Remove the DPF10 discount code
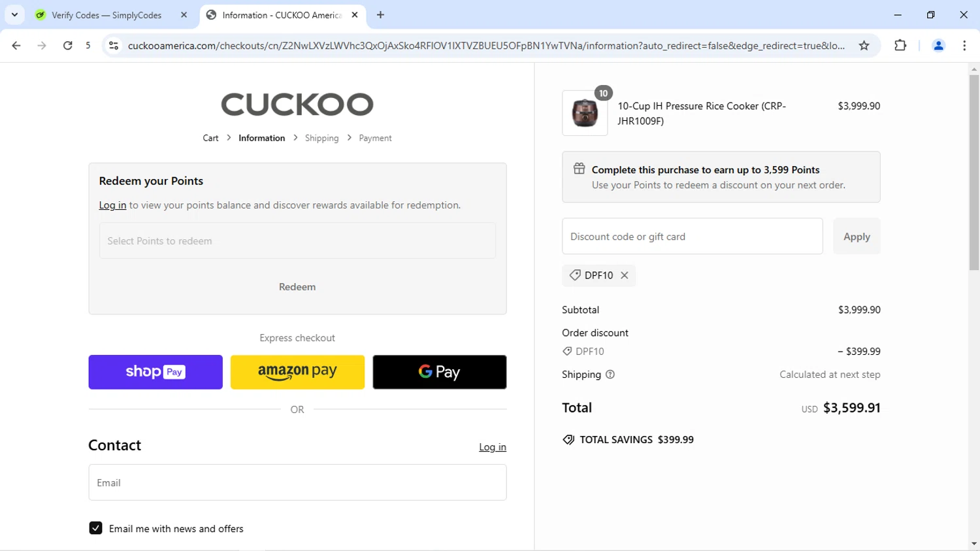The width and height of the screenshot is (980, 551). 625,275
